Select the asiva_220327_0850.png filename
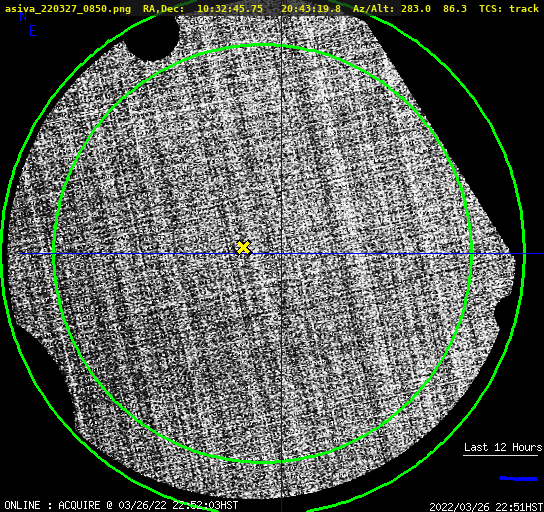Screen dimensions: 544x512 [x=68, y=8]
